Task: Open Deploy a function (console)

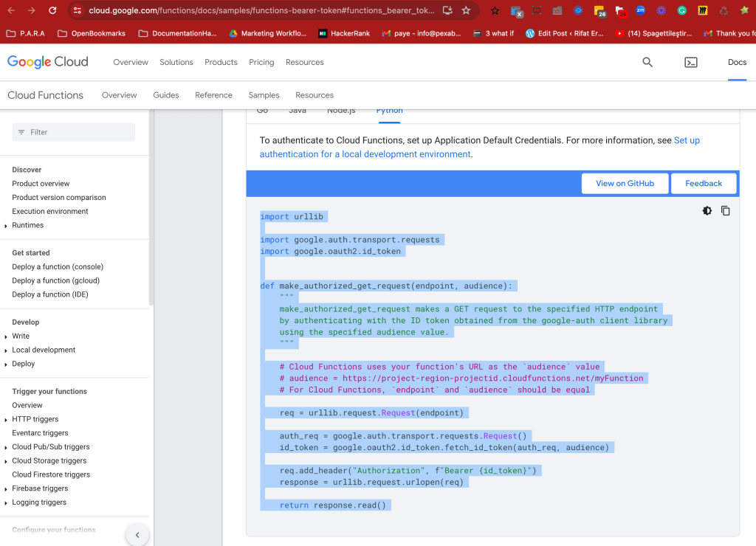Action: (58, 266)
